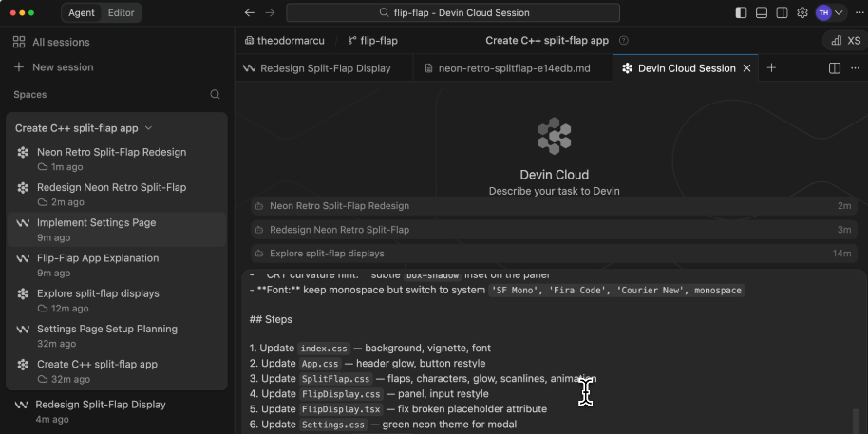
Task: Switch to Redesign Split-Flap Display tab
Action: click(x=324, y=68)
